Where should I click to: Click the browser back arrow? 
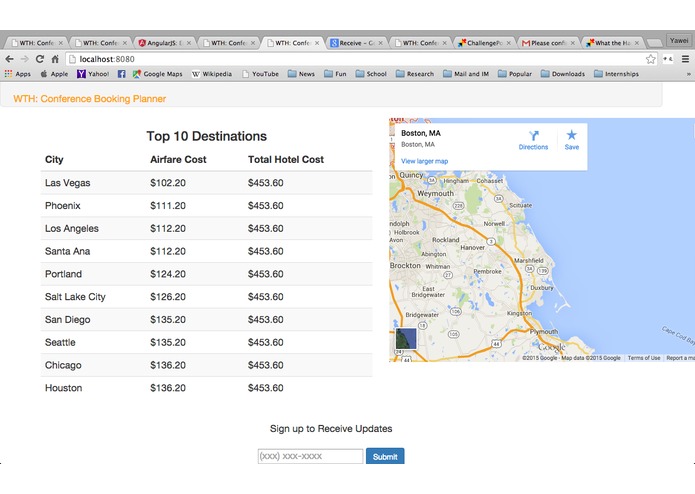pyautogui.click(x=9, y=59)
